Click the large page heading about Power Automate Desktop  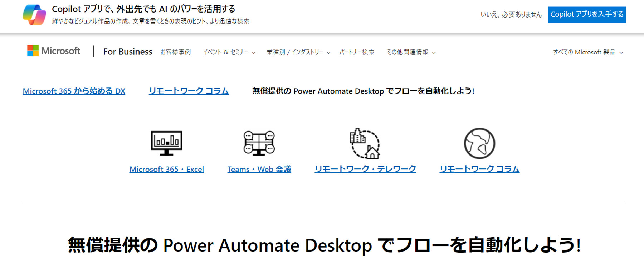(x=324, y=245)
